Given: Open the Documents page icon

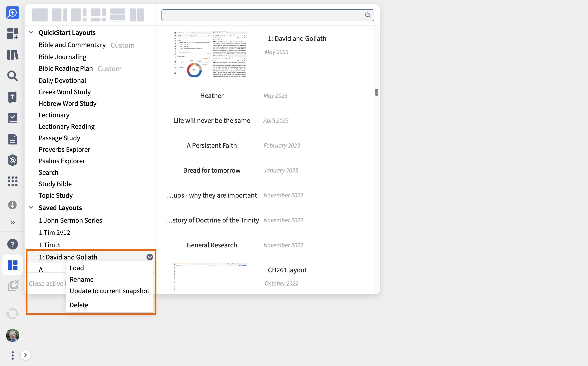Looking at the screenshot, I should pos(13,139).
